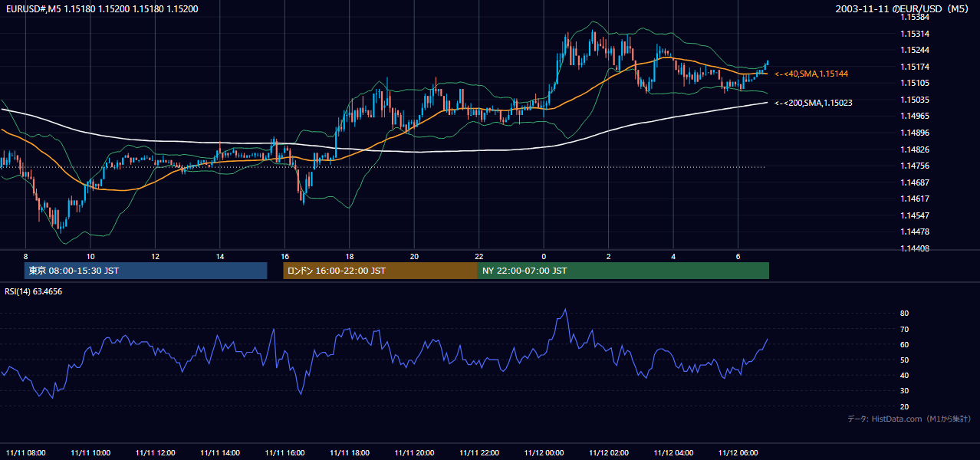
Task: Click the 11/12 02:00 time axis label
Action: [x=609, y=452]
